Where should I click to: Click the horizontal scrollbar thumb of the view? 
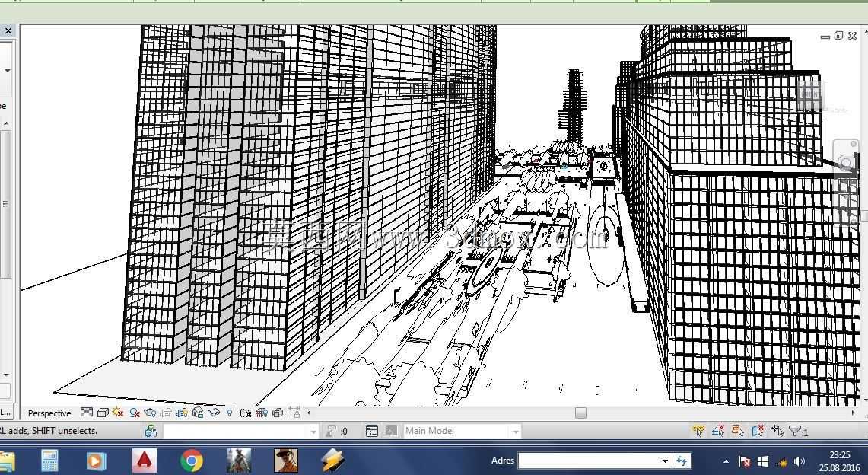pyautogui.click(x=580, y=413)
